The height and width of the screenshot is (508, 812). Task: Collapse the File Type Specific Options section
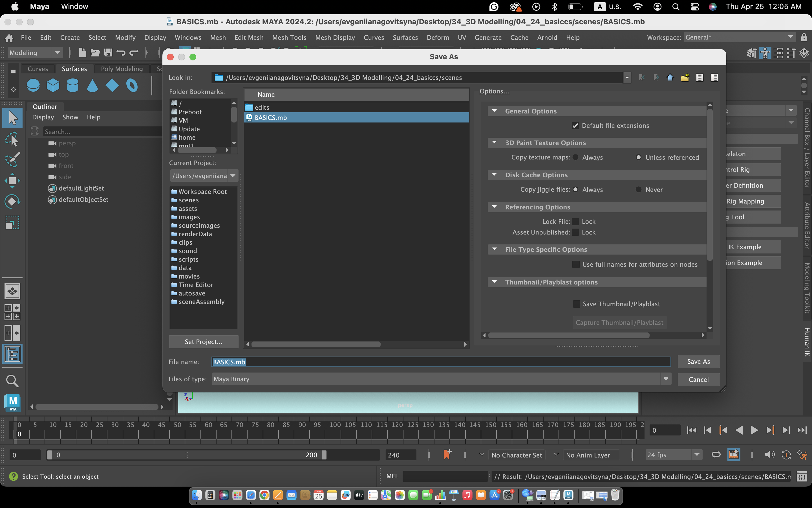click(x=494, y=249)
